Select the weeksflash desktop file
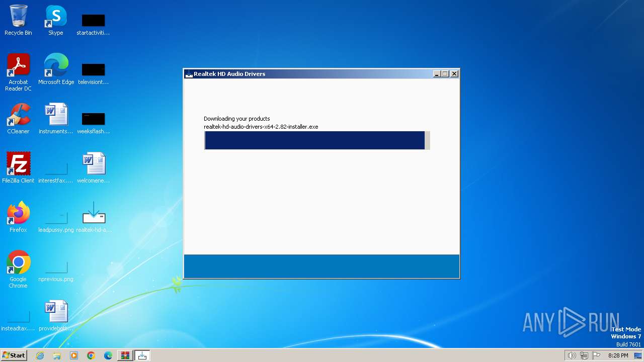The height and width of the screenshot is (362, 644). point(93,123)
